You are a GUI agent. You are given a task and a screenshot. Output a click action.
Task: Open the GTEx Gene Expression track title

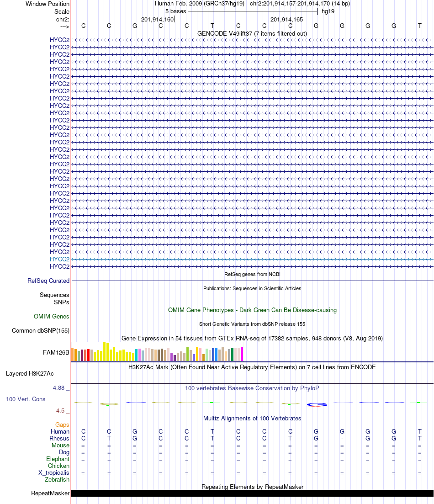(252, 338)
